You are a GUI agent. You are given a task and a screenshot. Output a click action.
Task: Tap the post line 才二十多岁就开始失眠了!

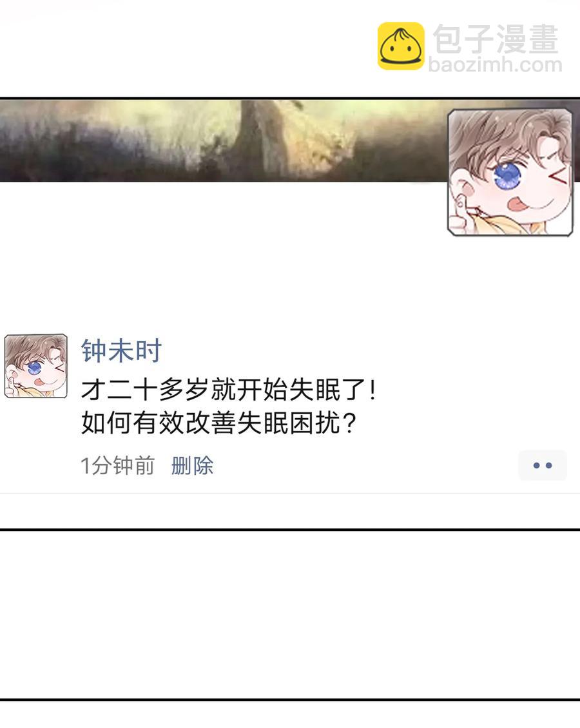coord(229,389)
